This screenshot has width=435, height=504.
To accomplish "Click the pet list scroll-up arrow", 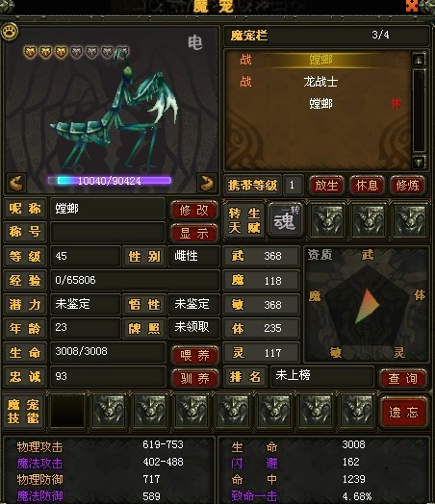I will (x=419, y=59).
